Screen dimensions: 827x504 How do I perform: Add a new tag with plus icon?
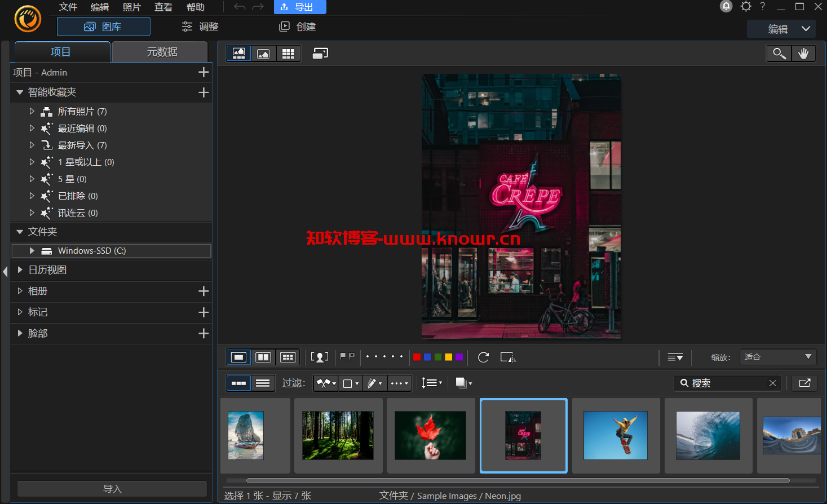[x=204, y=312]
